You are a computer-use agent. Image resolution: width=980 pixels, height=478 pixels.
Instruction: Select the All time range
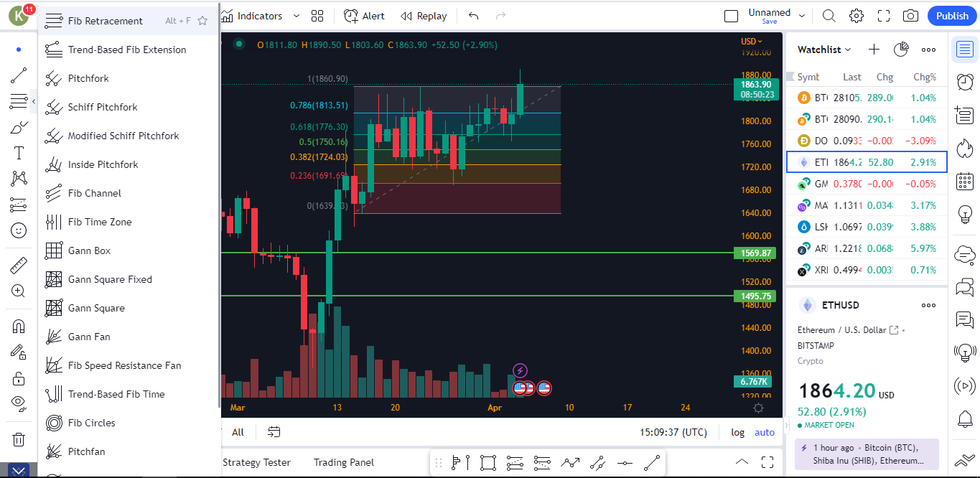click(x=238, y=432)
